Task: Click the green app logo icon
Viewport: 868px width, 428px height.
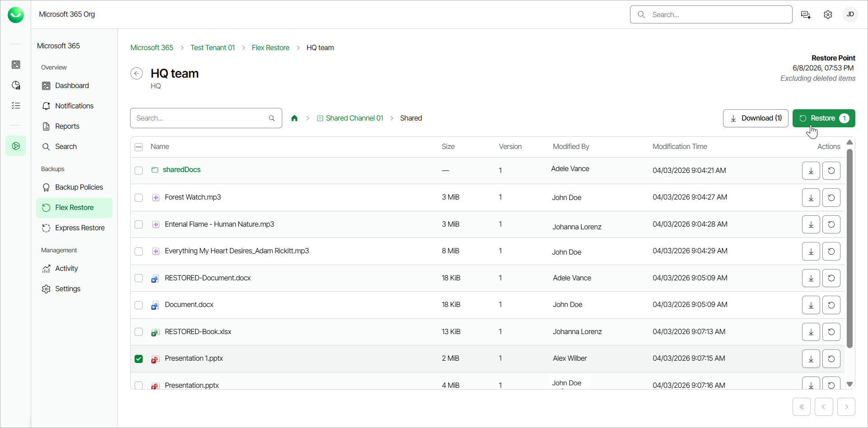Action: [x=16, y=15]
